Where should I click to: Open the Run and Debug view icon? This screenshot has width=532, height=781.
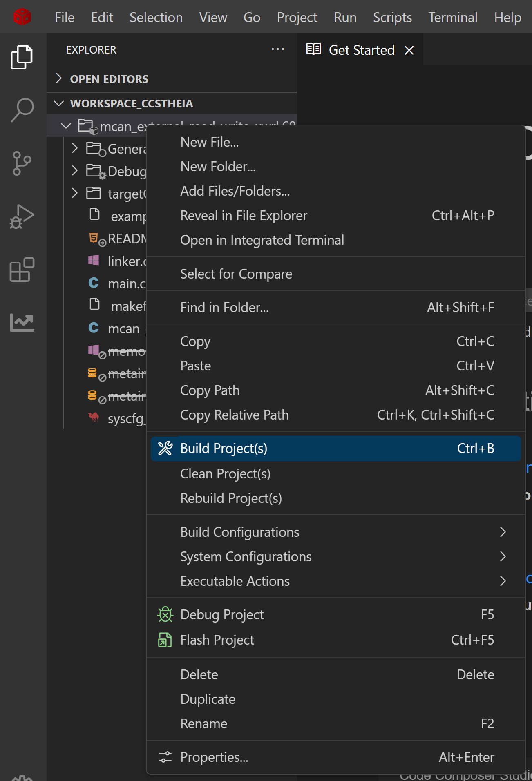[22, 216]
